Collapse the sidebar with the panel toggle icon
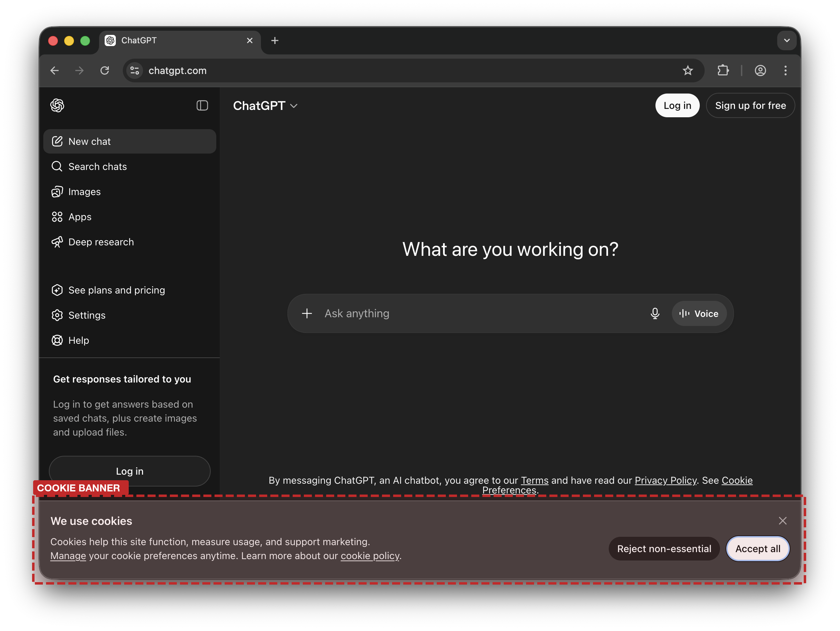 202,106
